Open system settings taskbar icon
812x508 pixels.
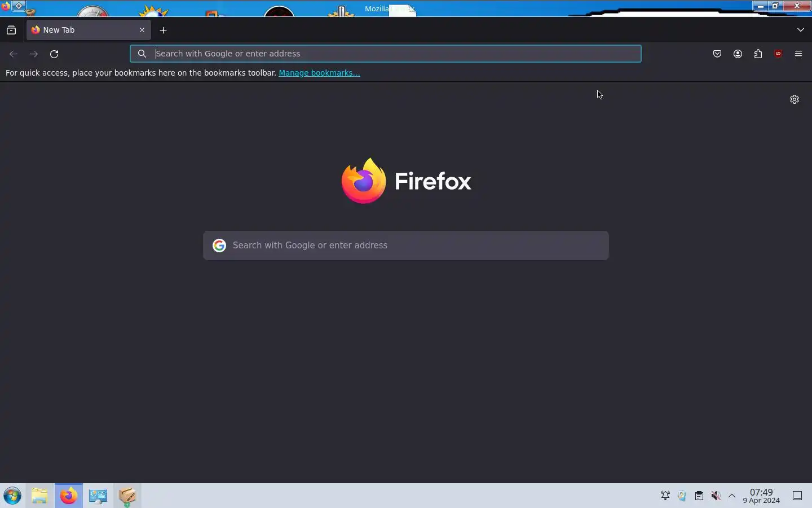[x=98, y=496]
